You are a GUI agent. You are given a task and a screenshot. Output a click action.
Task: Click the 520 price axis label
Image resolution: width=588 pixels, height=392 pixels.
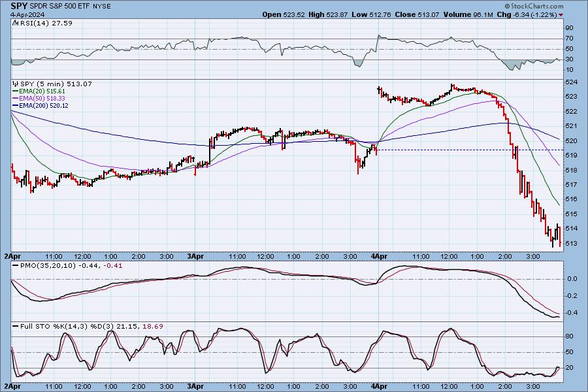[571, 140]
